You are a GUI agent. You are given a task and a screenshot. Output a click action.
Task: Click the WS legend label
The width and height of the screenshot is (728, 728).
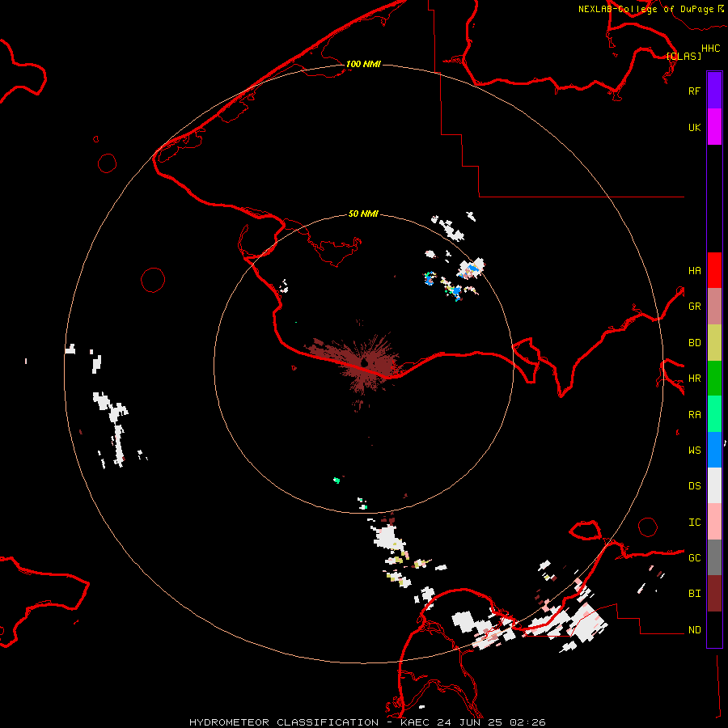[x=694, y=450]
